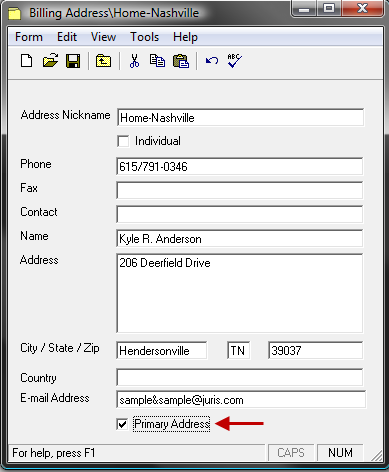This screenshot has width=389, height=472.
Task: Undo the last change with Undo icon
Action: pos(212,61)
